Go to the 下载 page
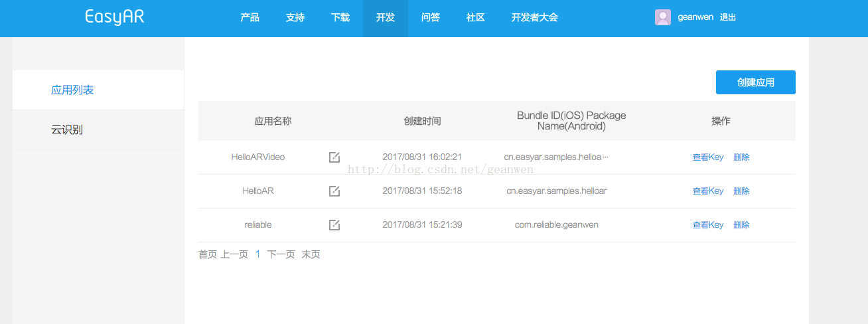 tap(340, 18)
